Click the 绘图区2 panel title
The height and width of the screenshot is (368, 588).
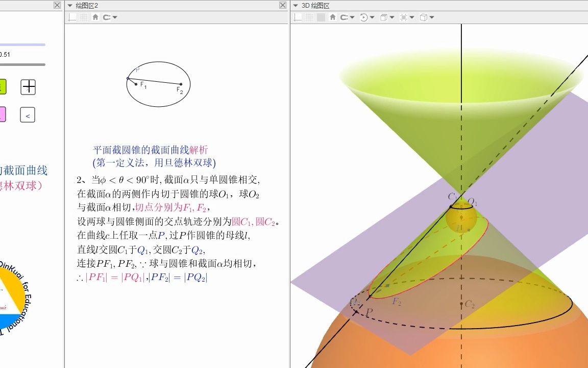[87, 6]
